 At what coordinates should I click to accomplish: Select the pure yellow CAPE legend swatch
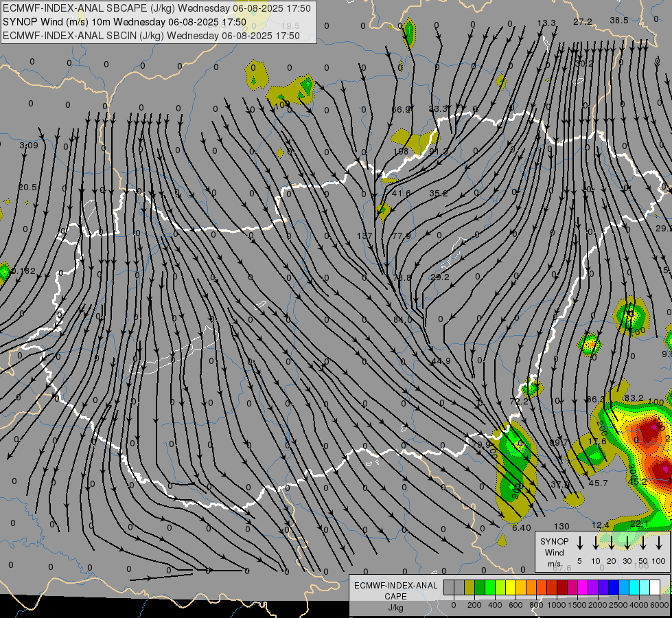pos(511,587)
